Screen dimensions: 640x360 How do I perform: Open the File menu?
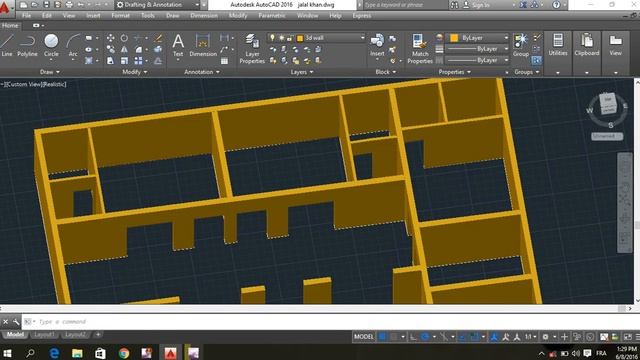27,16
